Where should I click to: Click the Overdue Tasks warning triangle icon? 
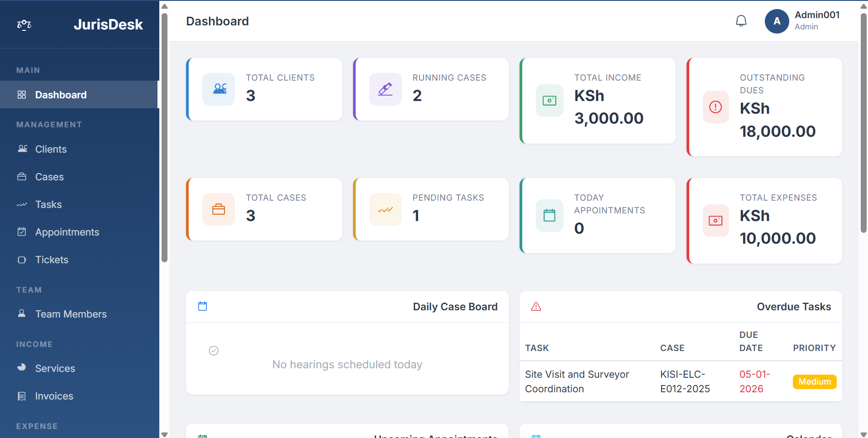536,307
